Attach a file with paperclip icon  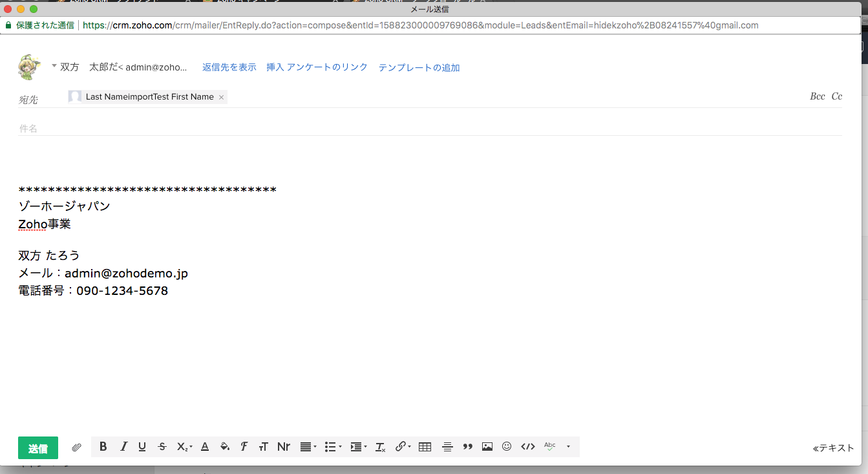tap(76, 447)
